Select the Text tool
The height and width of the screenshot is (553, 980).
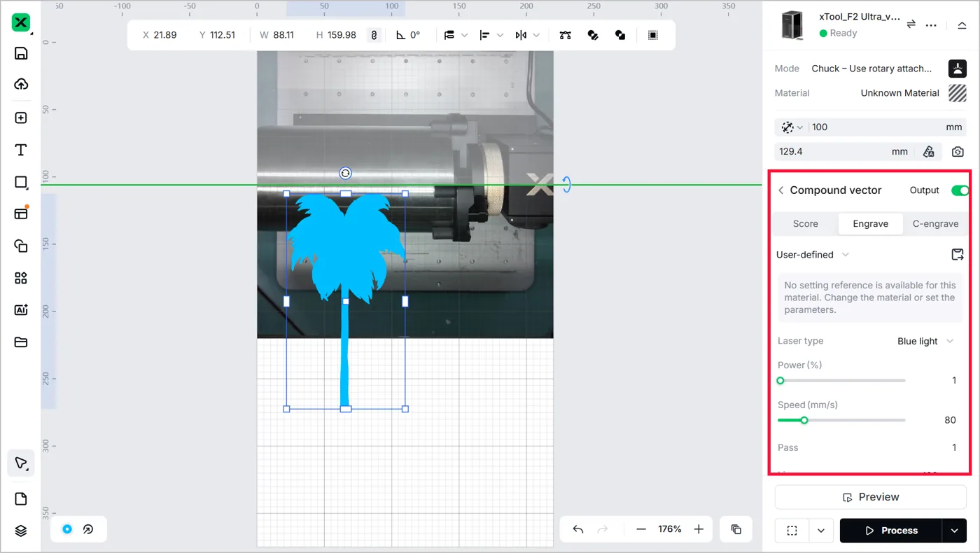(x=21, y=150)
